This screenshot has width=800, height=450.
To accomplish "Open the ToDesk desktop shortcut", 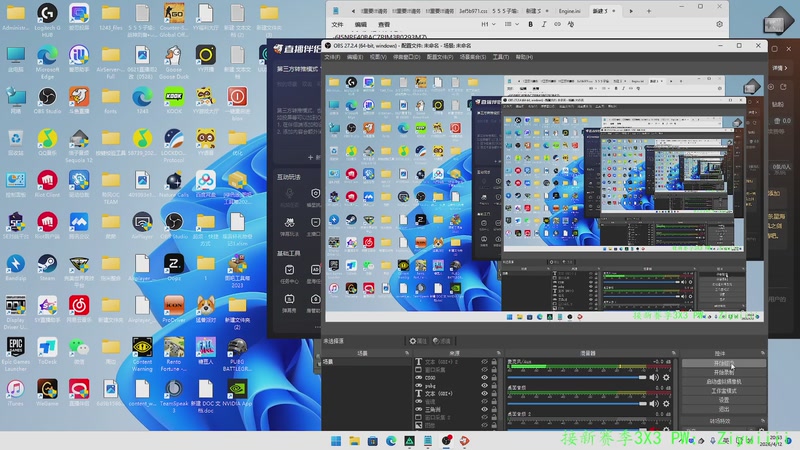I will tap(47, 351).
